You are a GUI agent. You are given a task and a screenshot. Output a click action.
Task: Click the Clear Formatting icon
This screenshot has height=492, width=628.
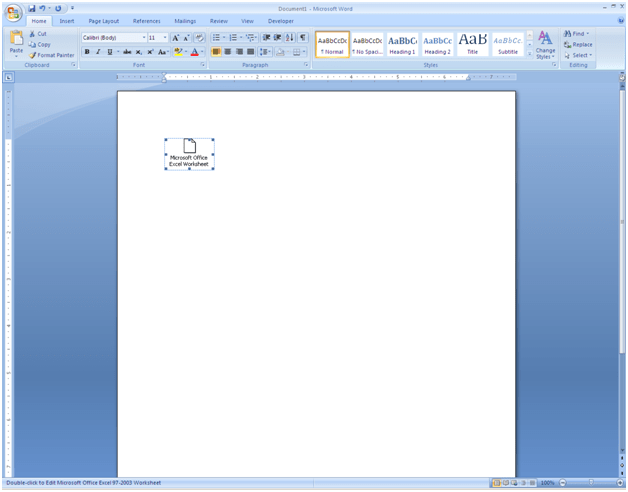[200, 38]
